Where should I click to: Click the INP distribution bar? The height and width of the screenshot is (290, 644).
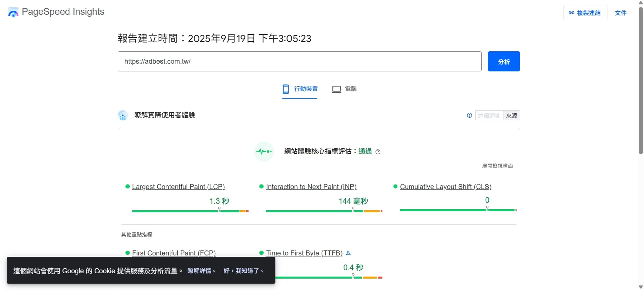[x=324, y=211]
